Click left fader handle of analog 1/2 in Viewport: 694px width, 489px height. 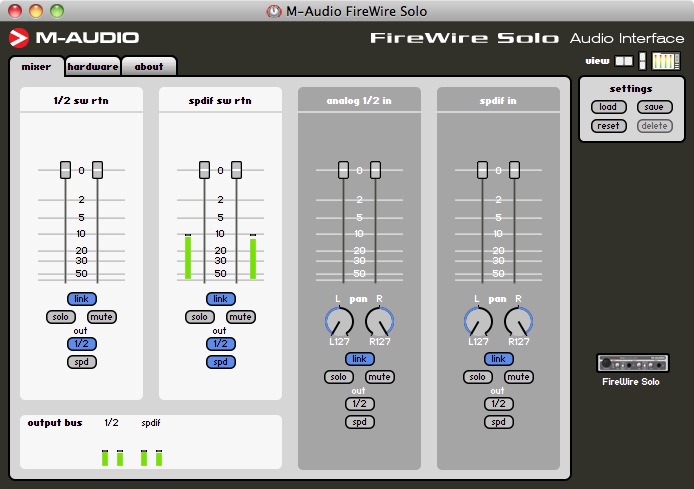click(x=343, y=170)
